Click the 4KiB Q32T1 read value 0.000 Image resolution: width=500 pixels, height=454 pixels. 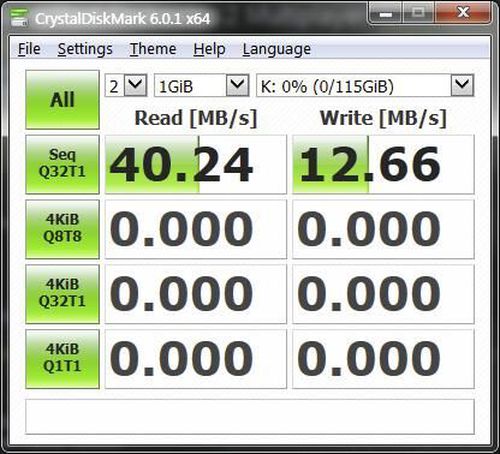pos(196,294)
